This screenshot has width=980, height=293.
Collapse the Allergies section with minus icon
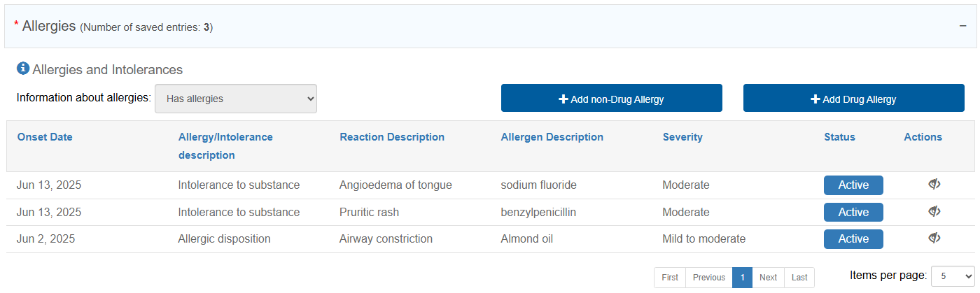964,25
